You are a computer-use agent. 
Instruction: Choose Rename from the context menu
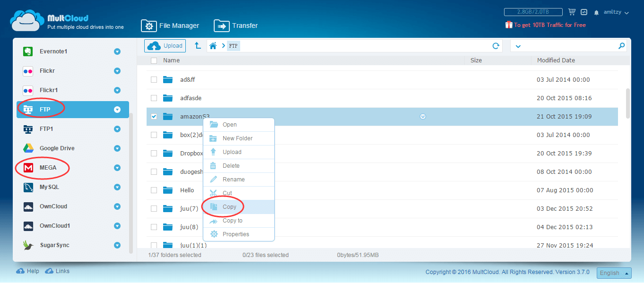[x=239, y=180]
